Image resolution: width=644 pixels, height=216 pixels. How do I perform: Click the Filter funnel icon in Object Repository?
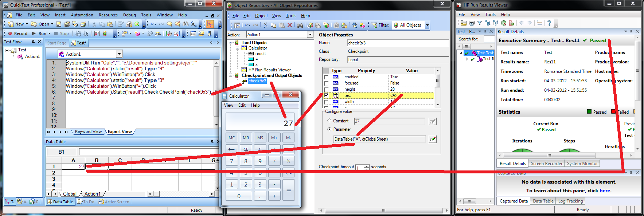coord(374,25)
